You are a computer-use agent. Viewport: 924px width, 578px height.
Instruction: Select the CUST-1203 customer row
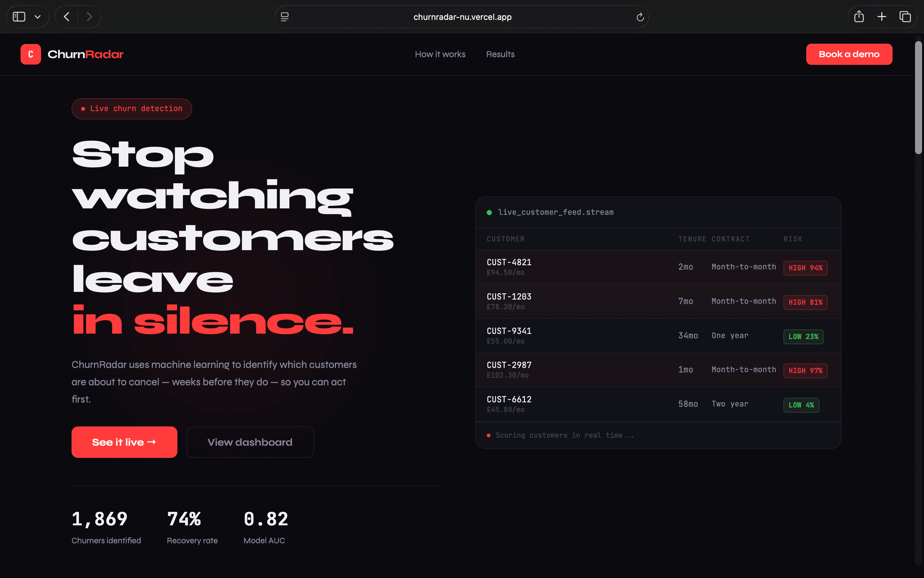click(x=658, y=302)
